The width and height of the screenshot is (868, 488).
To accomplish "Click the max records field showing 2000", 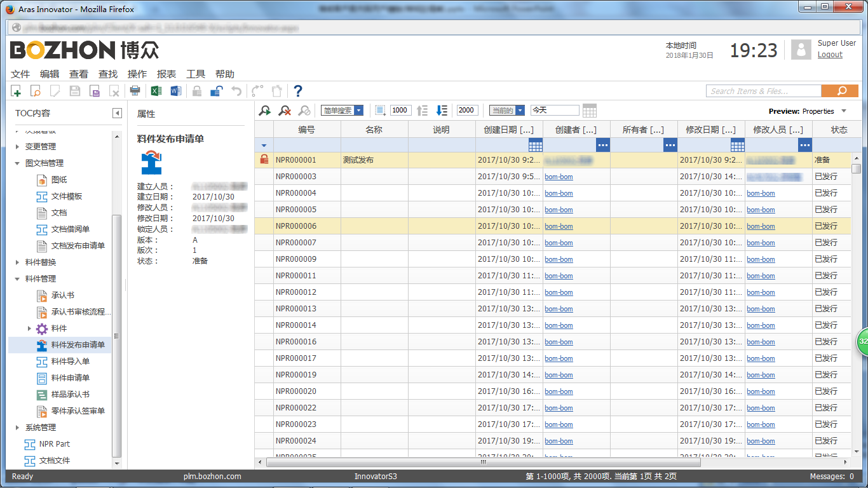I will (467, 111).
